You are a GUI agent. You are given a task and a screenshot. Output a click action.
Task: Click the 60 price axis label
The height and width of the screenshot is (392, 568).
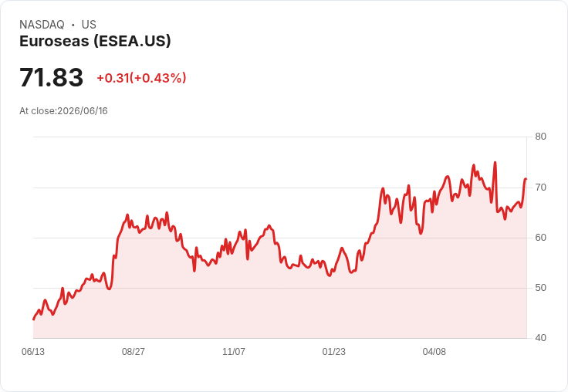click(540, 238)
